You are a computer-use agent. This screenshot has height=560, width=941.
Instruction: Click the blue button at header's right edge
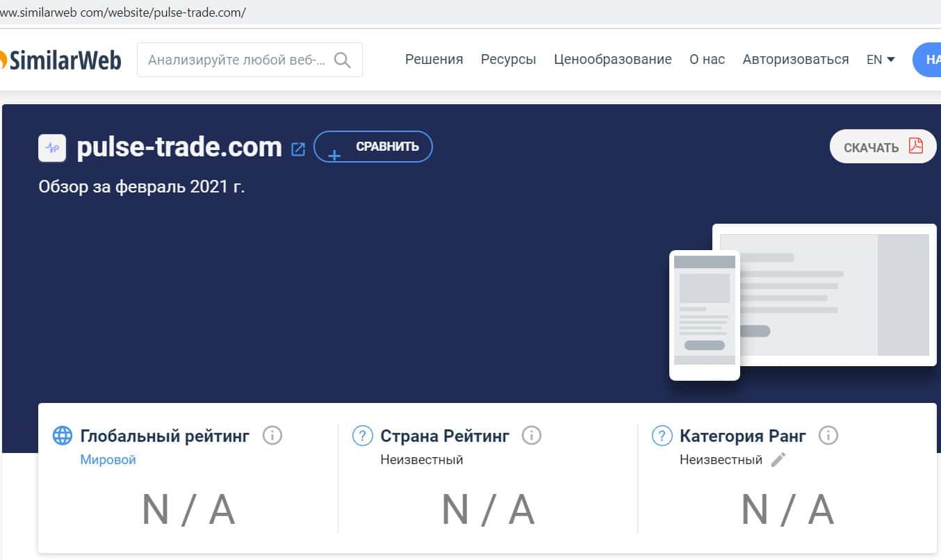tap(927, 60)
